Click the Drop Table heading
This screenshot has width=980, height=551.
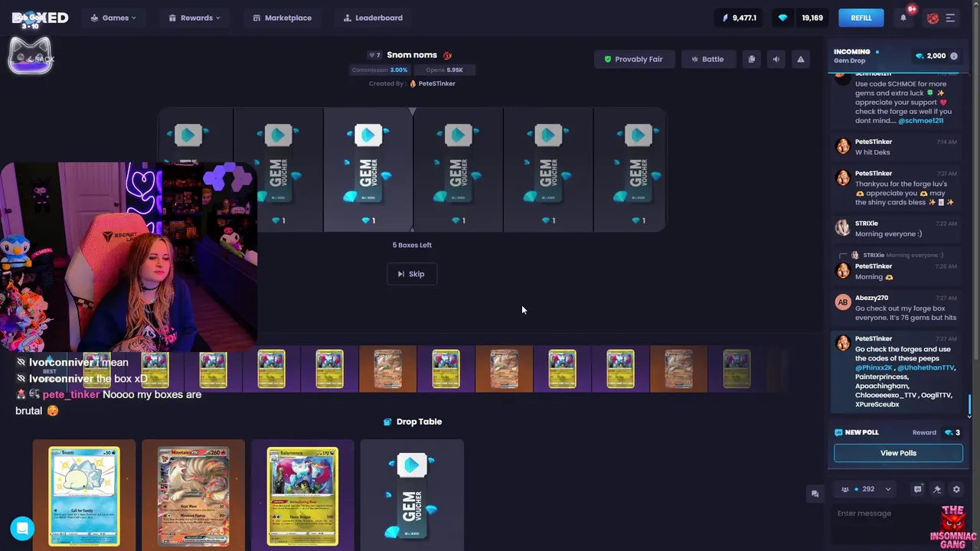[412, 422]
